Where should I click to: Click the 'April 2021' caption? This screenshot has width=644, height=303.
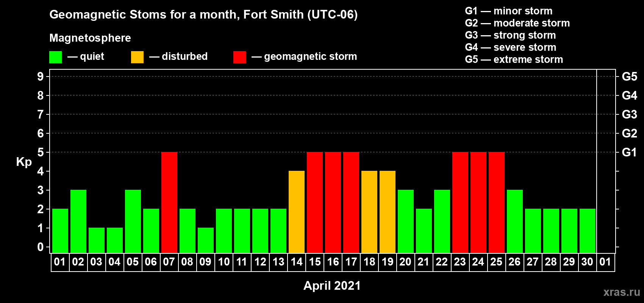coord(332,286)
